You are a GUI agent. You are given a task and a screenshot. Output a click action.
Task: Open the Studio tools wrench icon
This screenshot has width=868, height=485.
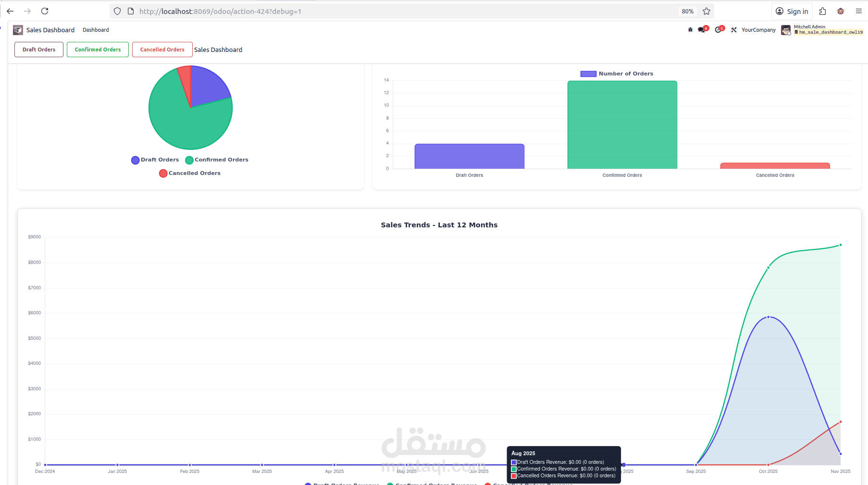pos(734,30)
